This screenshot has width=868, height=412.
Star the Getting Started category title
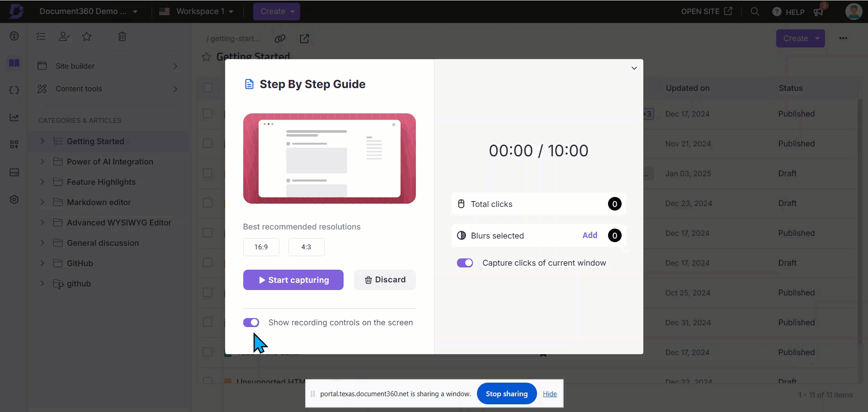click(206, 57)
